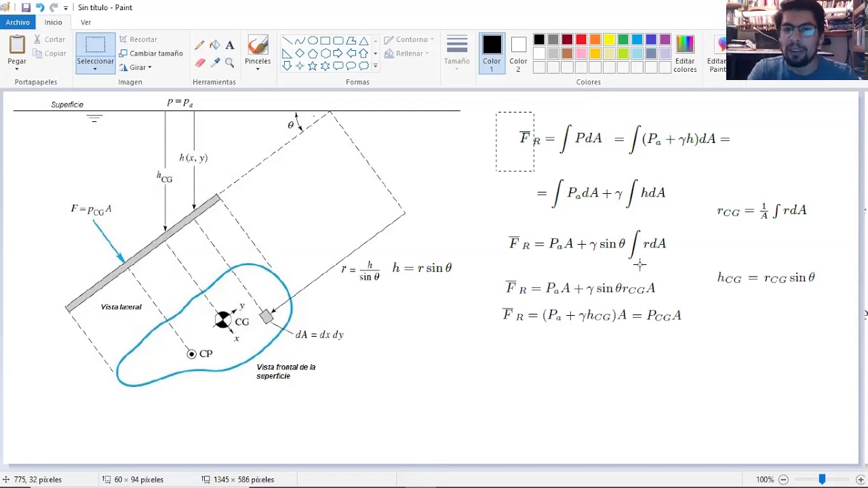
Task: Select the Text tool
Action: click(x=230, y=45)
